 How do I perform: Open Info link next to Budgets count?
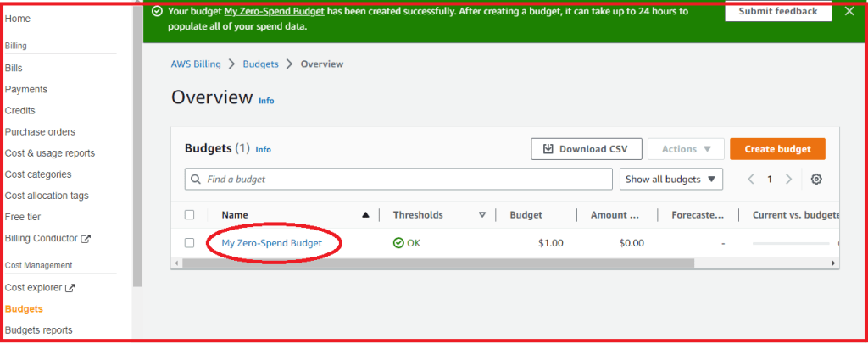[x=263, y=149]
